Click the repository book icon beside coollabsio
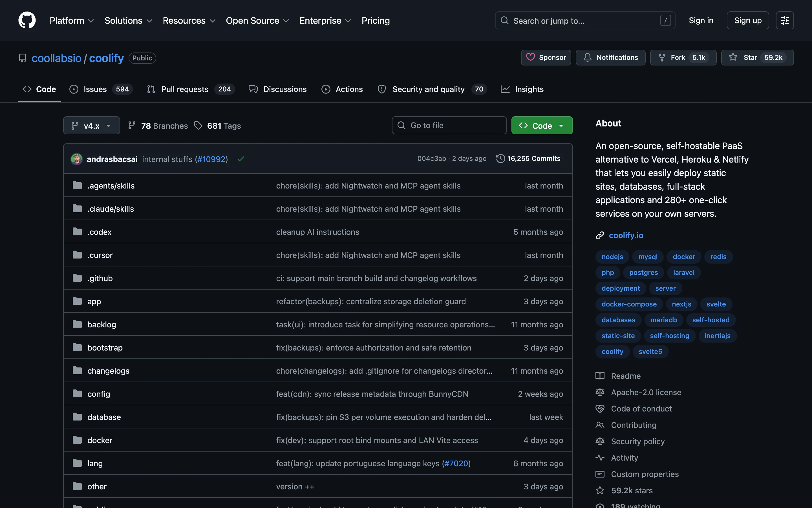This screenshot has width=812, height=508. 23,58
